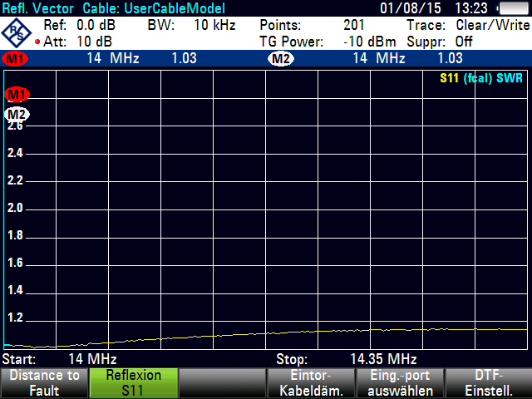The image size is (532, 399).
Task: Click the BW 10 kHz value
Action: click(214, 25)
